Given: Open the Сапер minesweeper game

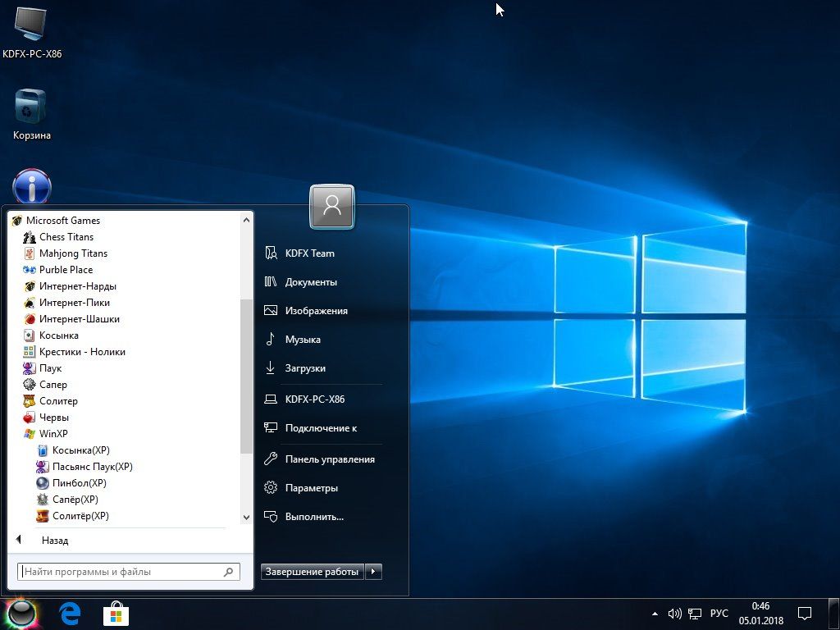Looking at the screenshot, I should 52,385.
